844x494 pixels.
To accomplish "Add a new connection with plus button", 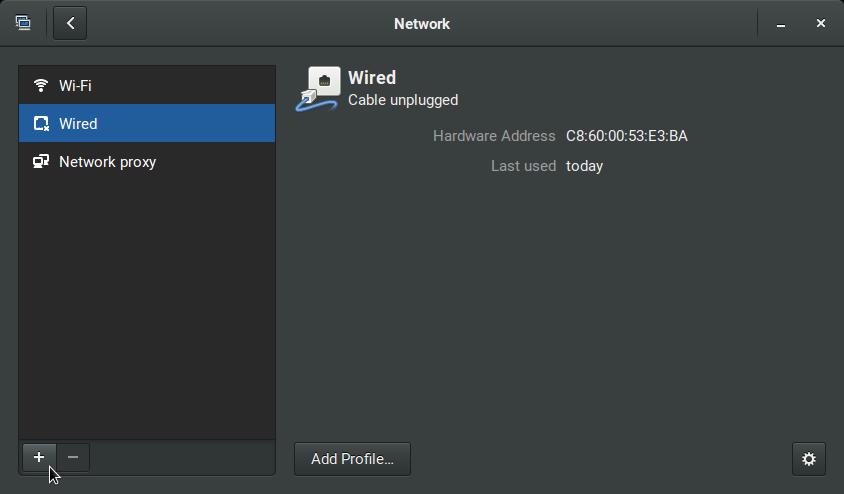I will point(39,458).
